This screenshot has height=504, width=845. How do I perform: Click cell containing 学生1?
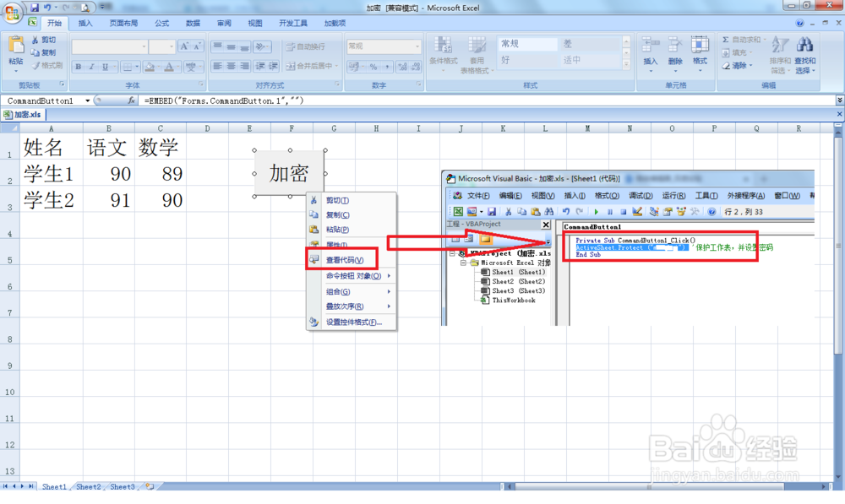52,173
